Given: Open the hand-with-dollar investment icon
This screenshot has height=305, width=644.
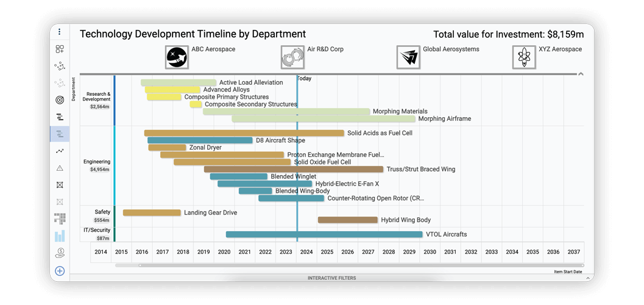Looking at the screenshot, I should tap(60, 253).
